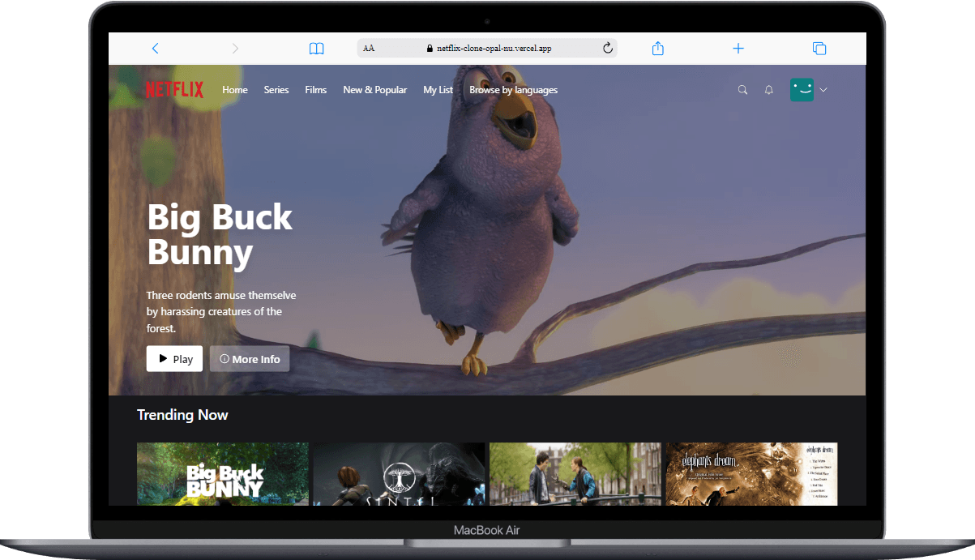This screenshot has height=560, width=975.
Task: Open Browse by languages menu
Action: tap(513, 90)
